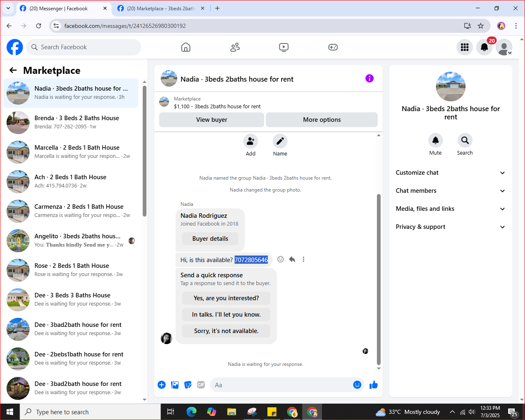Viewport: 525px width, 420px height.
Task: Open Buyer details for Nadia Rodriguez
Action: [210, 239]
